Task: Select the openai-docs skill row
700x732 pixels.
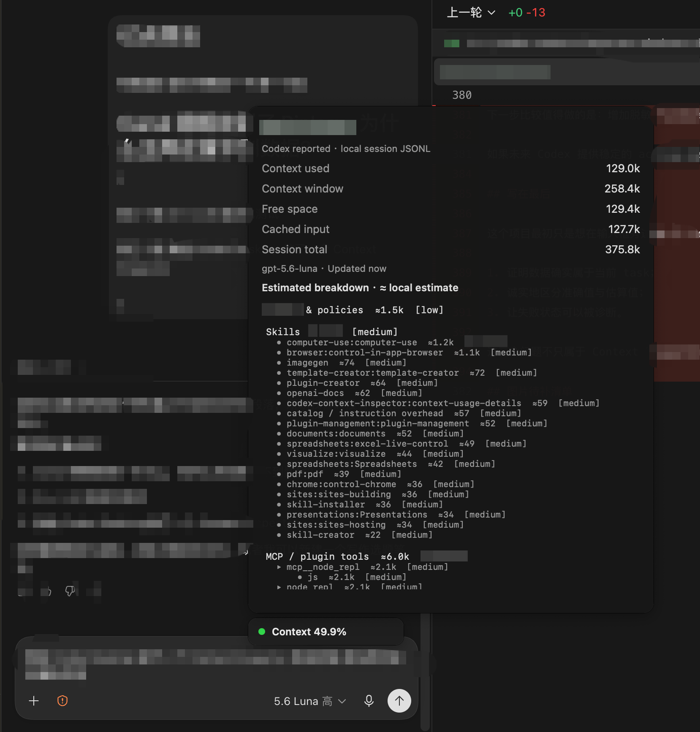Action: point(350,393)
